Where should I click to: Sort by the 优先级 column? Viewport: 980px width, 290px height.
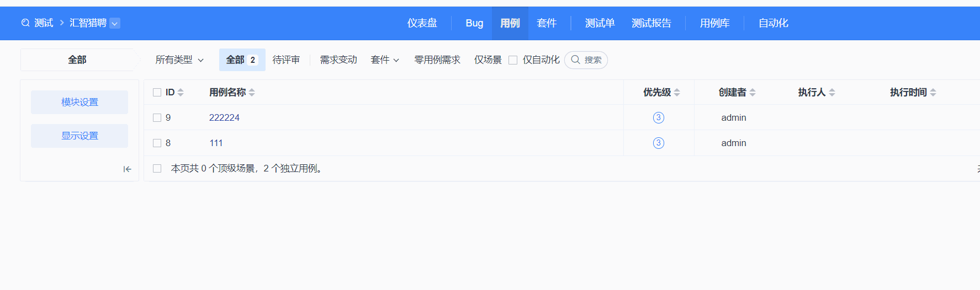click(677, 92)
